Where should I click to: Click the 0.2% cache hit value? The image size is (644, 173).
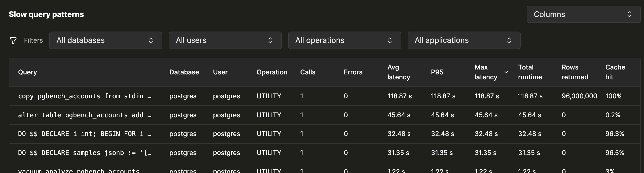(x=612, y=115)
